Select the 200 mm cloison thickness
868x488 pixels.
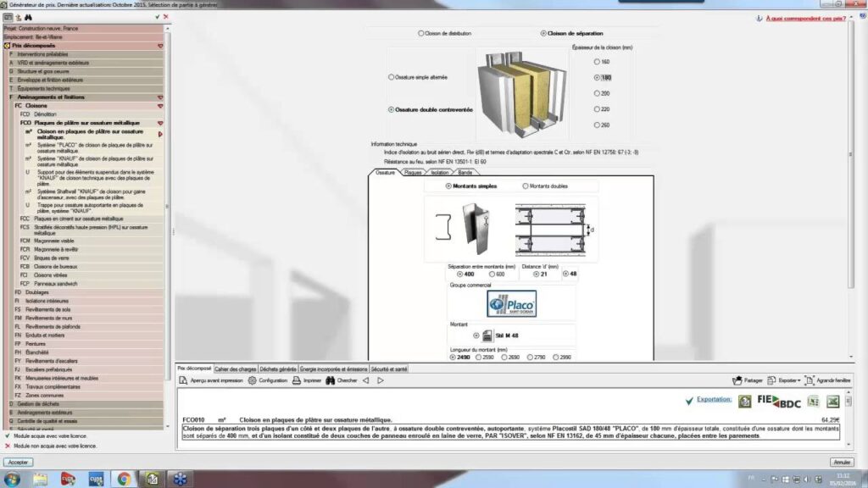[x=598, y=93]
